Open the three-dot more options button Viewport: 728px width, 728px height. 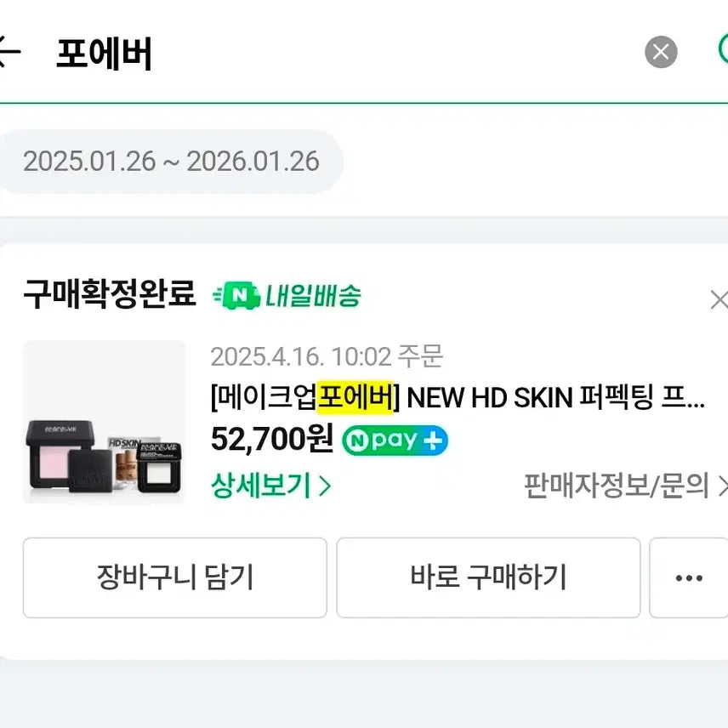688,578
